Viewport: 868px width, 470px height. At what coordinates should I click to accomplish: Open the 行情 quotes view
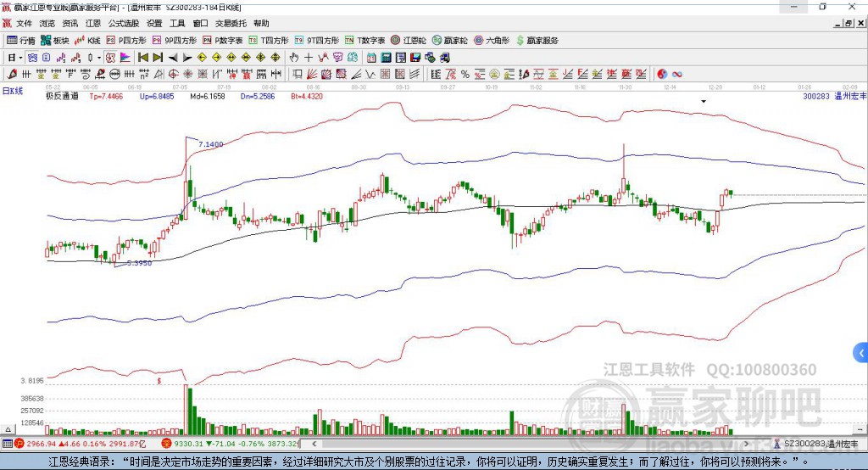pos(21,41)
